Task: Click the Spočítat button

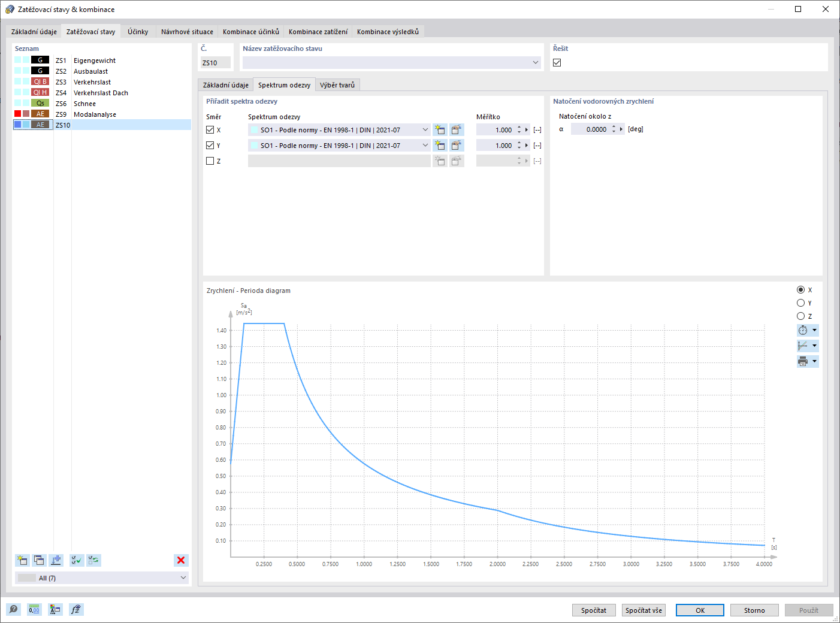Action: coord(594,610)
